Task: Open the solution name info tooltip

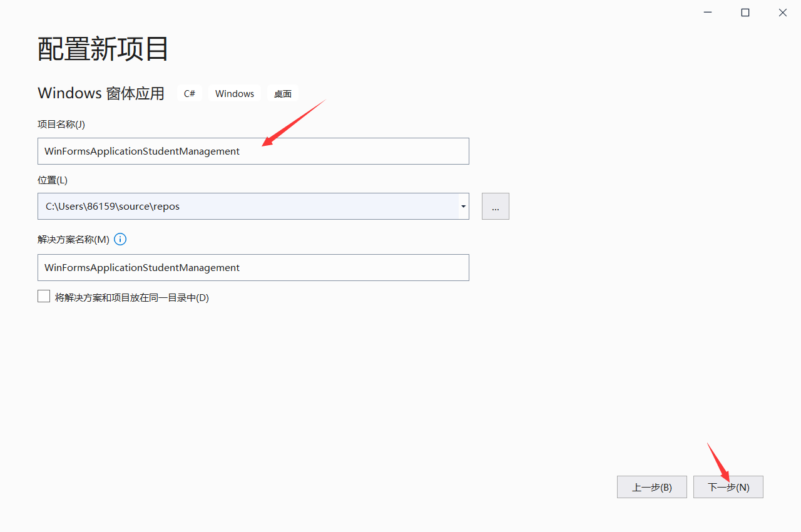Action: tap(120, 238)
